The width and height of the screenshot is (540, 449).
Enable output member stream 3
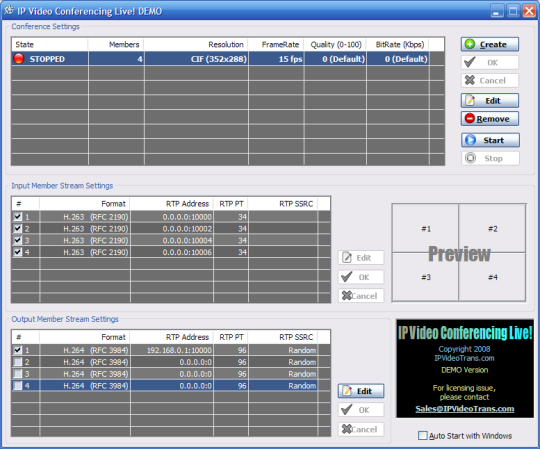pyautogui.click(x=18, y=373)
